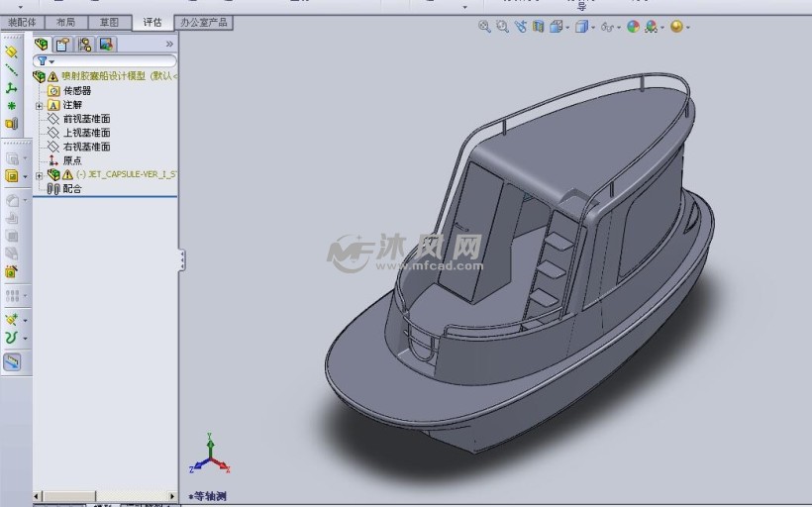812x507 pixels.
Task: Click the Zoom to Fit magnifier icon
Action: point(484,27)
